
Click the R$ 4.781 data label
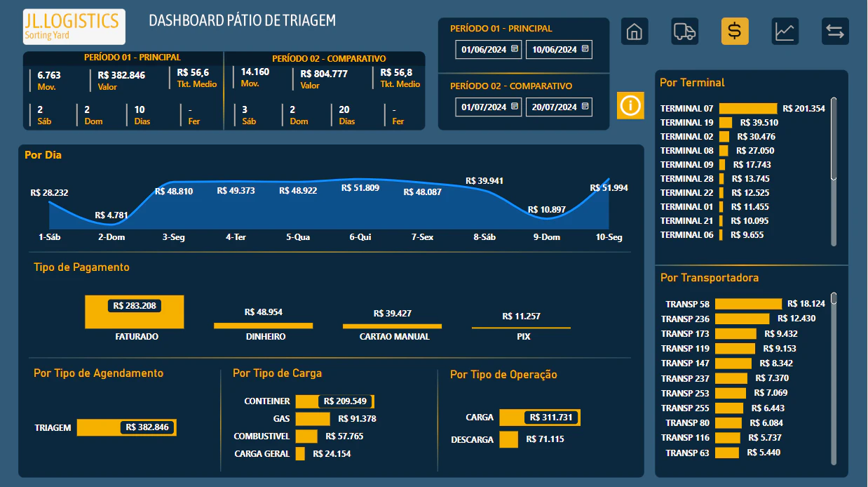coord(110,215)
